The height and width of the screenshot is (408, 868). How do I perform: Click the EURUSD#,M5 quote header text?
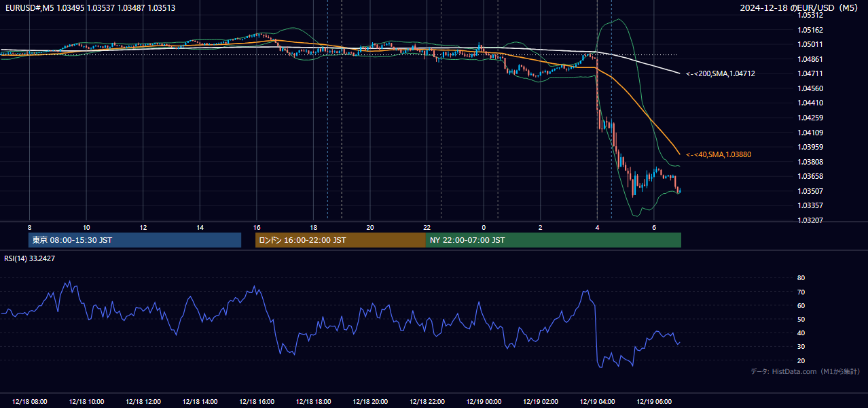pyautogui.click(x=90, y=7)
